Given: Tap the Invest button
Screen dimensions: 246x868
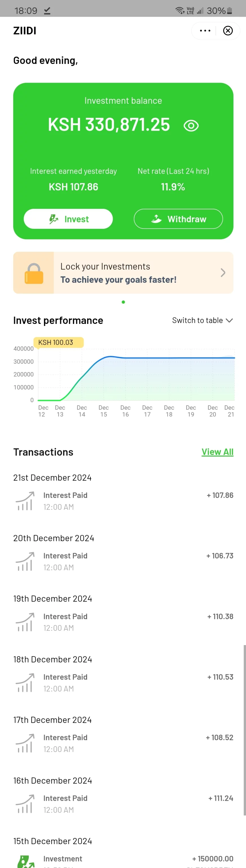Looking at the screenshot, I should (68, 219).
